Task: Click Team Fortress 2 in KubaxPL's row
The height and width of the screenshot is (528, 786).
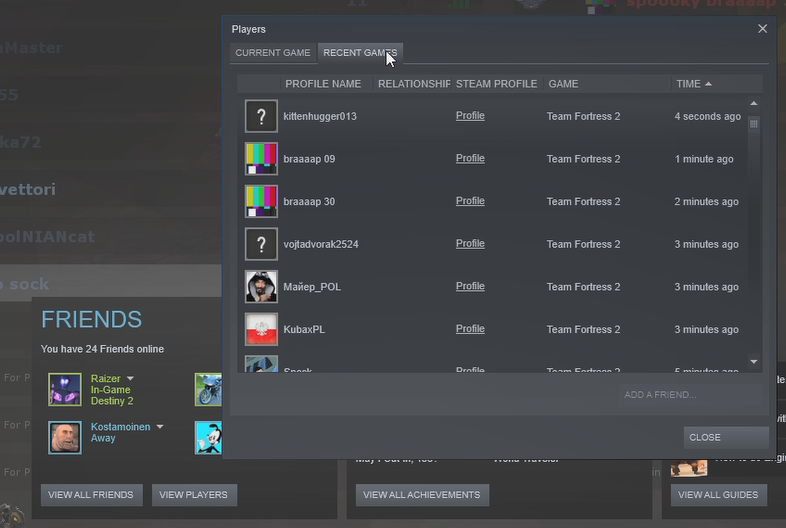Action: (583, 329)
